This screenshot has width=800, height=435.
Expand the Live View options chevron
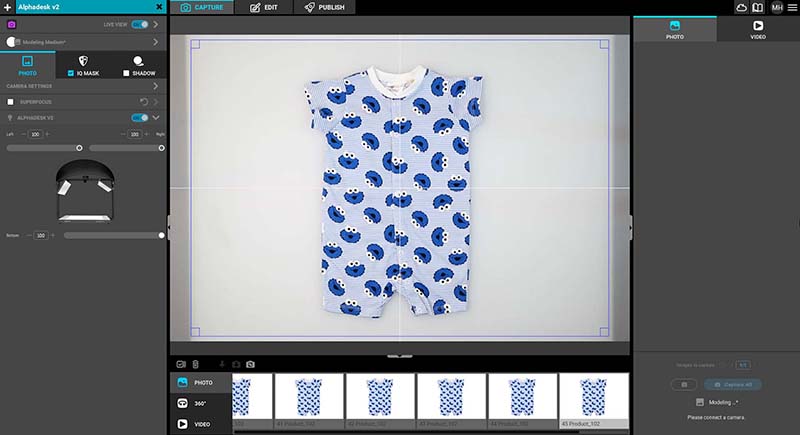pos(156,24)
